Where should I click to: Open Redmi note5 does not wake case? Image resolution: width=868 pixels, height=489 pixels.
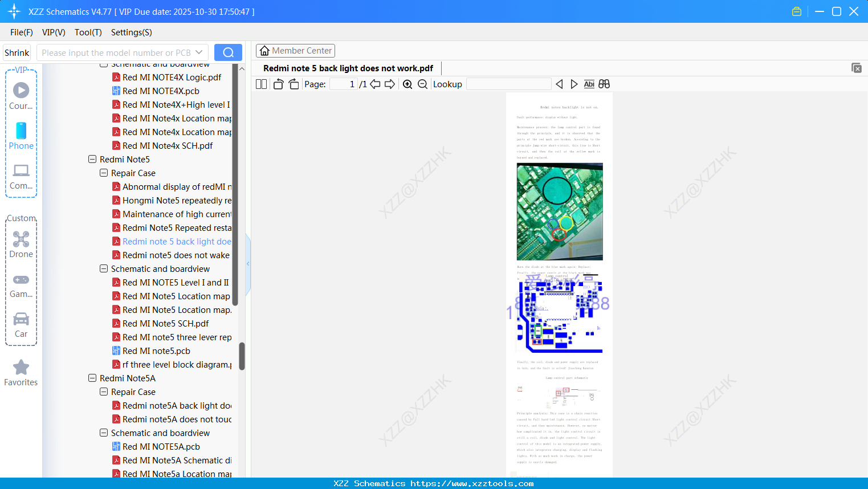(x=171, y=255)
